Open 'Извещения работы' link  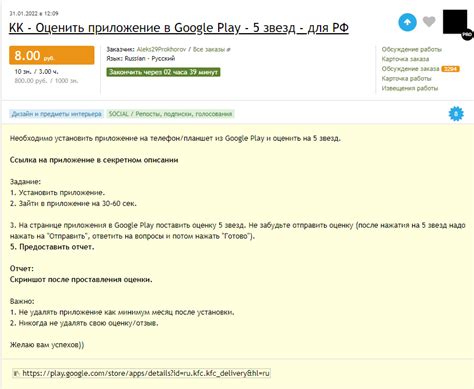click(x=410, y=88)
